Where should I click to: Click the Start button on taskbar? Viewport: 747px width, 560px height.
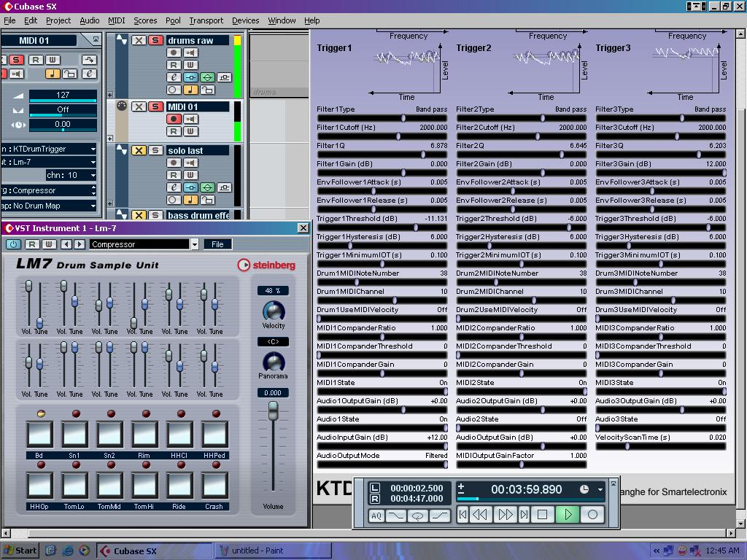(x=20, y=551)
